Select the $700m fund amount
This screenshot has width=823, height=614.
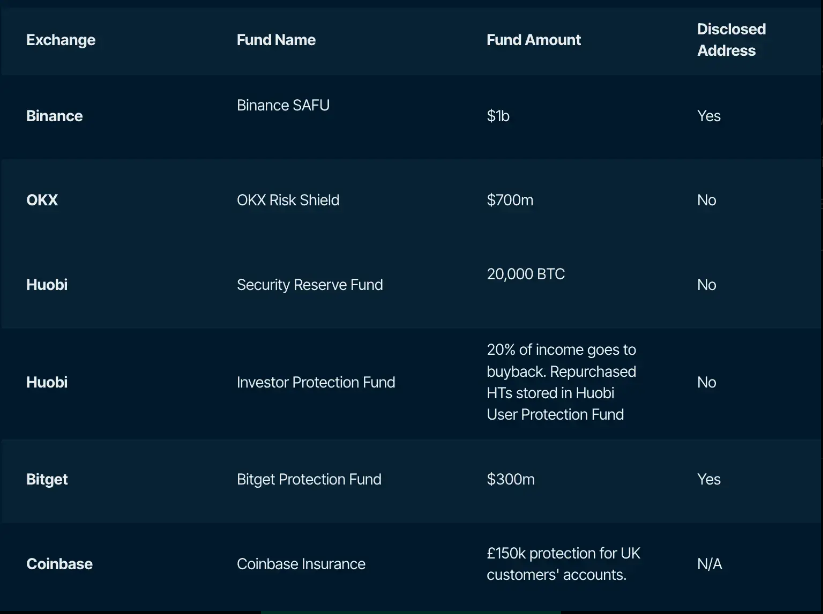tap(510, 200)
